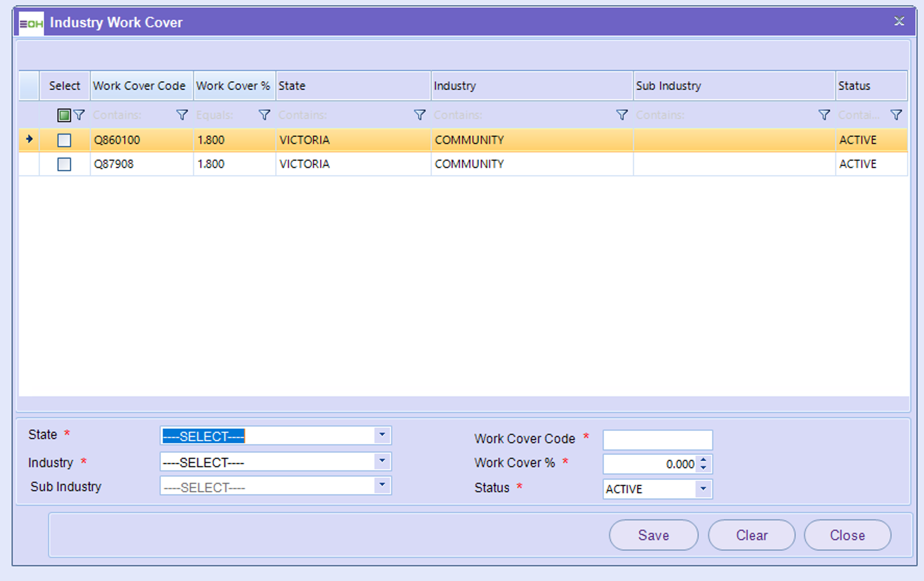Open the Industry dropdown in the form

coord(382,462)
